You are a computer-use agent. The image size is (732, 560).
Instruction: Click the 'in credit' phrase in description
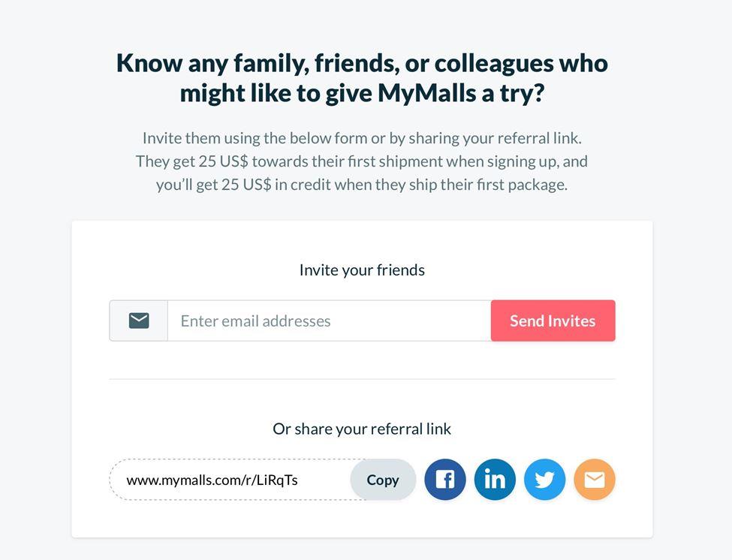[303, 185]
